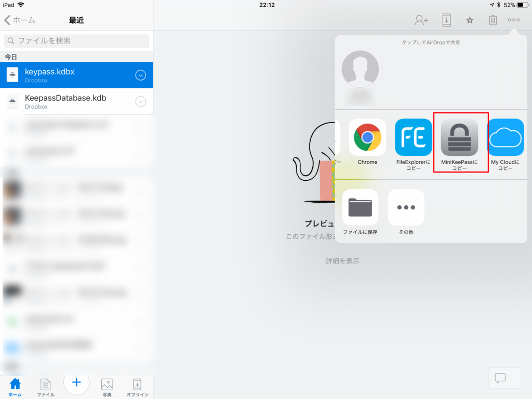Viewport: 532px width, 399px height.
Task: Open the three-dot more options menu
Action: pos(514,20)
